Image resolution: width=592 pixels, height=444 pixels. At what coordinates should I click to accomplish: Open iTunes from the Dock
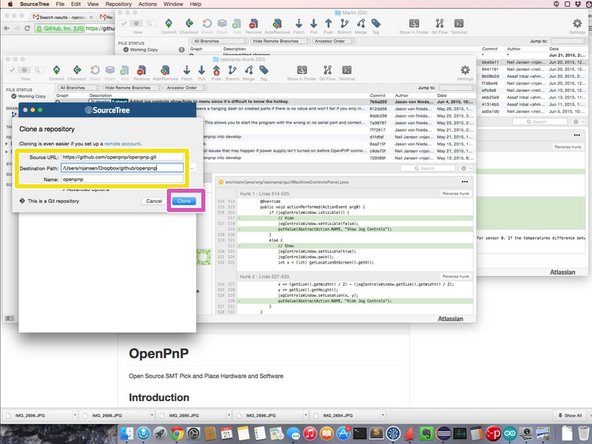pyautogui.click(x=310, y=434)
